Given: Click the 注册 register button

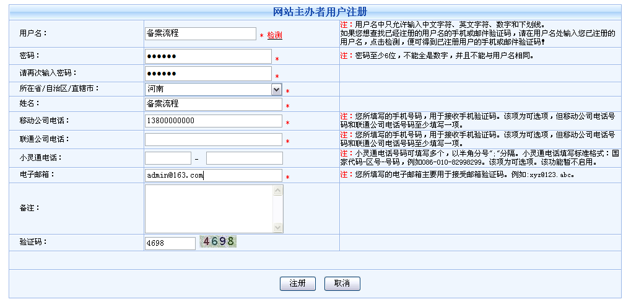Looking at the screenshot, I should [298, 283].
